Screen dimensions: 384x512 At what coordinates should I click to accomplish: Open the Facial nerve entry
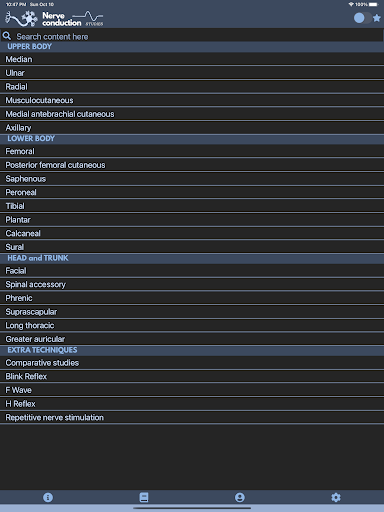[192, 271]
